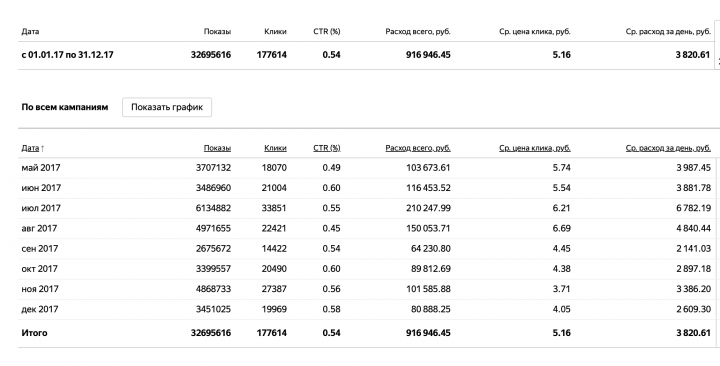Click clicks value 27387
The width and height of the screenshot is (720, 366).
(274, 289)
